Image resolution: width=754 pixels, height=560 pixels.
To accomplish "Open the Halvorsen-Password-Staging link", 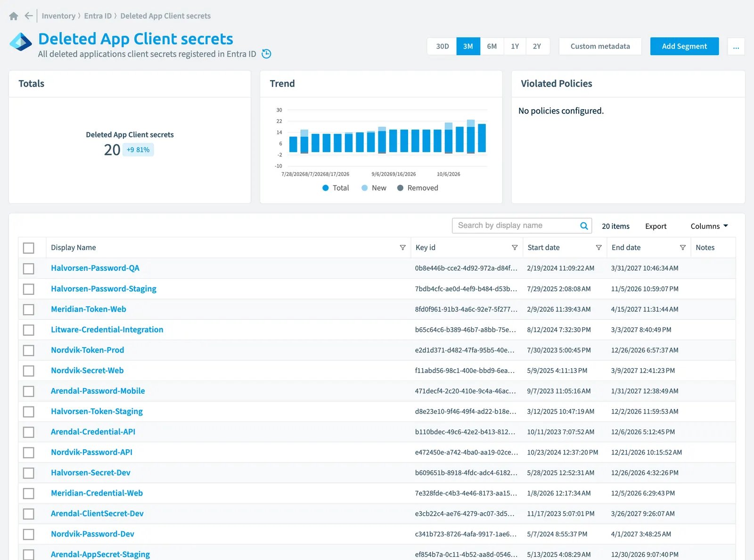I will tap(104, 289).
